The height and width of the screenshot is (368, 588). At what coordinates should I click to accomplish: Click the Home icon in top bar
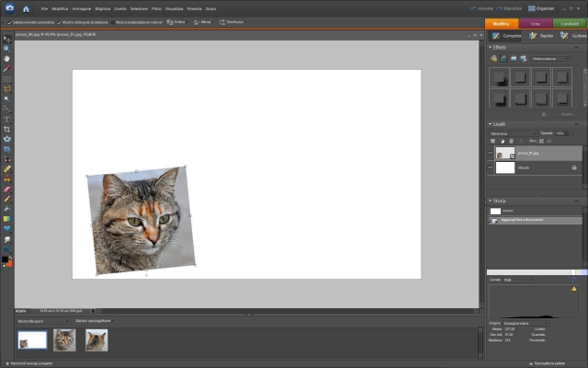(x=25, y=7)
